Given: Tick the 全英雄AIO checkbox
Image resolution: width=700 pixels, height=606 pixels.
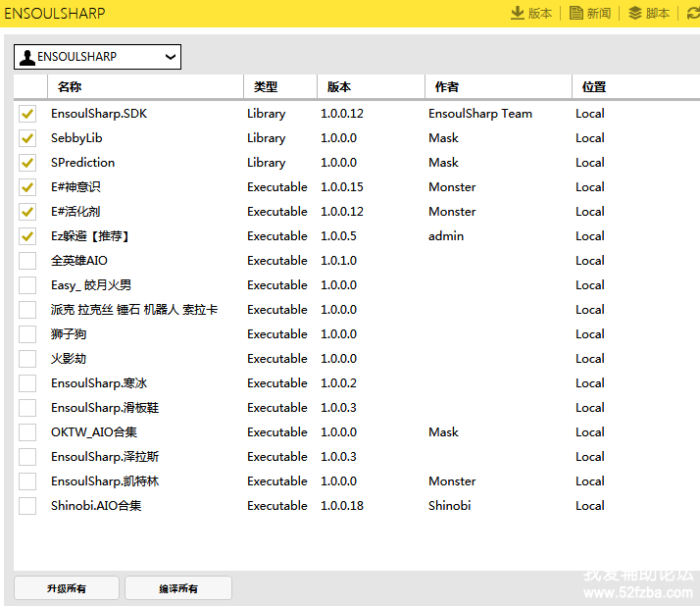Looking at the screenshot, I should 27,261.
